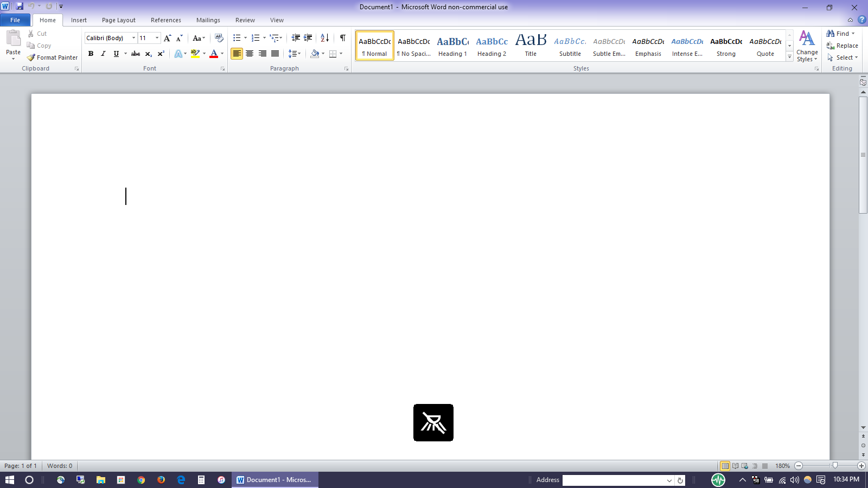Open the font name dropdown

click(134, 38)
